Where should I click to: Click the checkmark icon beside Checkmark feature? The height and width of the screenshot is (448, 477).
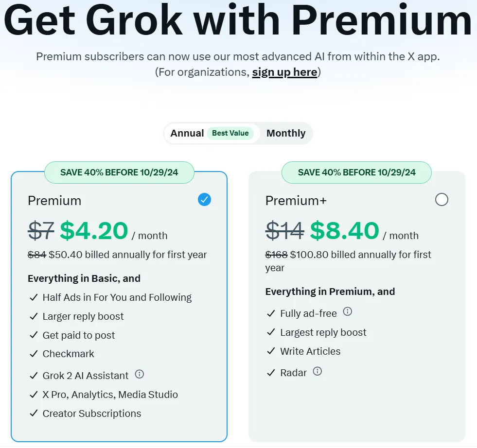click(34, 354)
